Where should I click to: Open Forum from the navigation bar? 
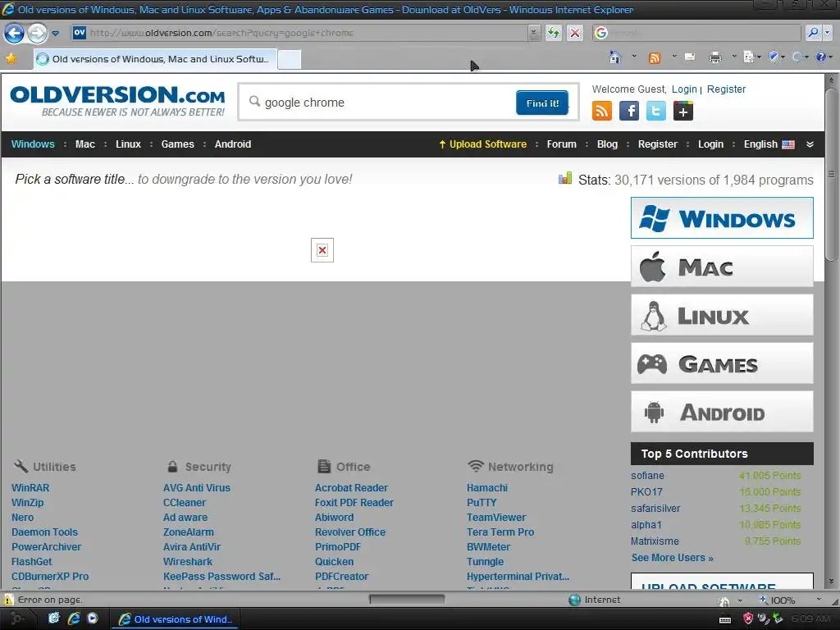pyautogui.click(x=561, y=144)
